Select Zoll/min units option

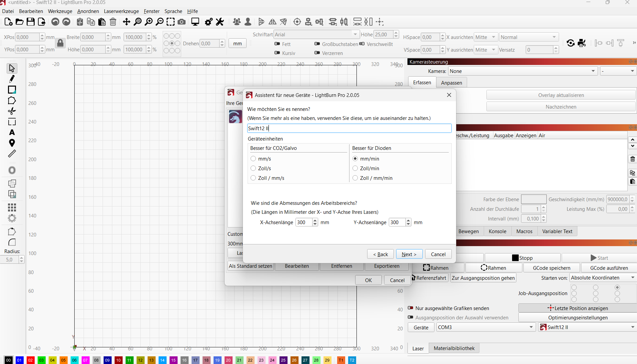tap(355, 169)
